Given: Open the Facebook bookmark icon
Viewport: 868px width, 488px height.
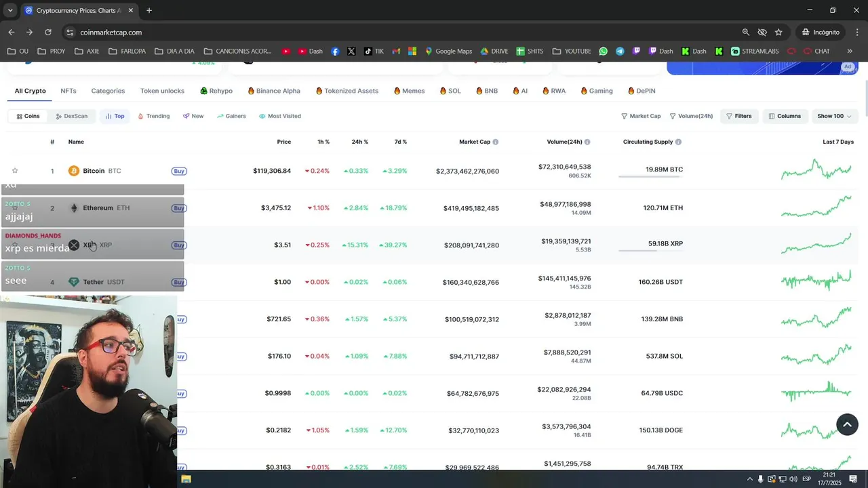Looking at the screenshot, I should (x=335, y=51).
